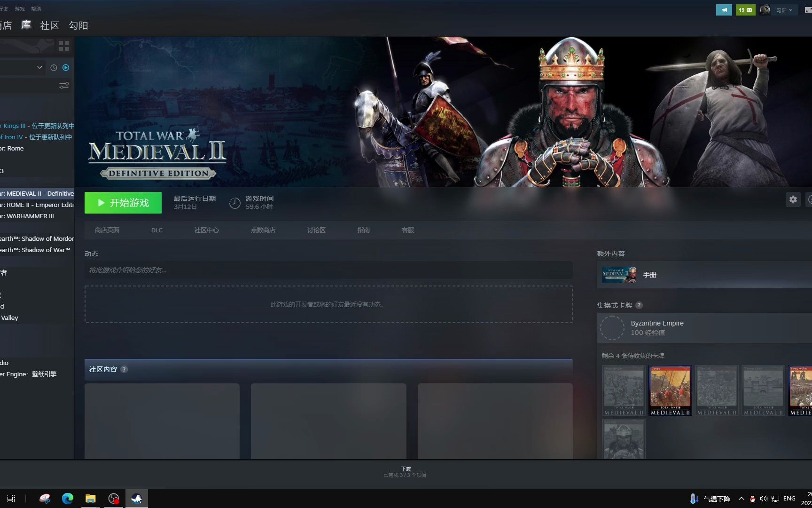Click the play time clock icon

click(x=234, y=203)
